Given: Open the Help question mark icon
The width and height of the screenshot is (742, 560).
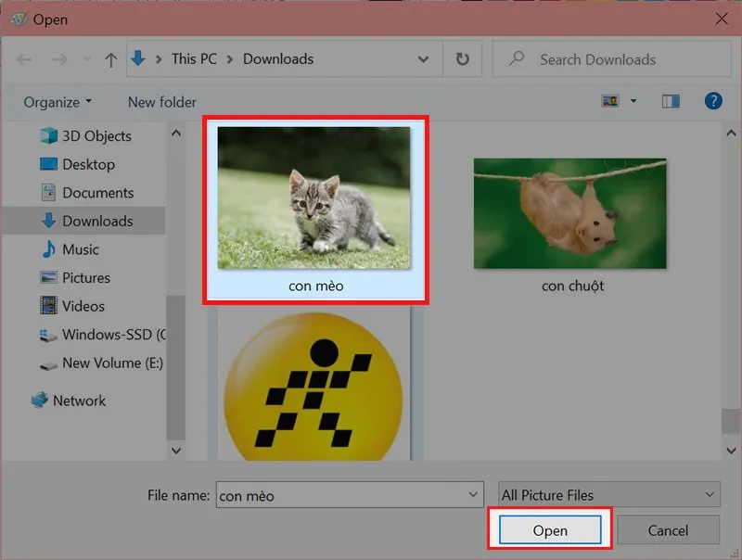Looking at the screenshot, I should [x=713, y=101].
